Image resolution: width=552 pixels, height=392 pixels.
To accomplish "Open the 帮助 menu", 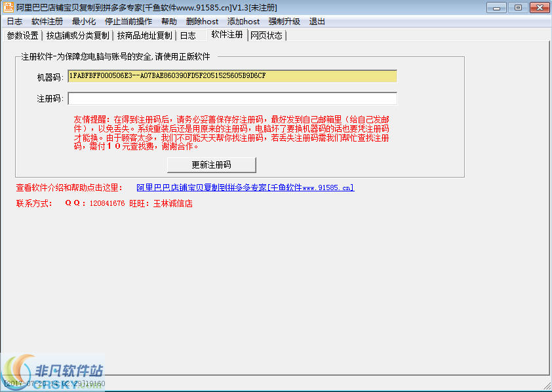I will [169, 22].
